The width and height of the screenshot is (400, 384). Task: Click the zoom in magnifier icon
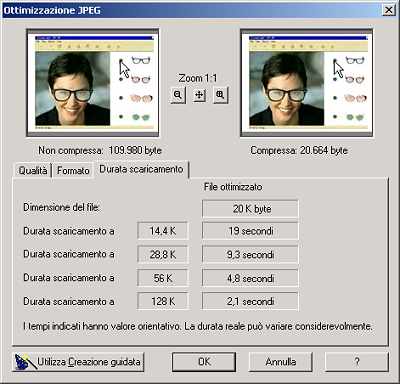pyautogui.click(x=220, y=95)
